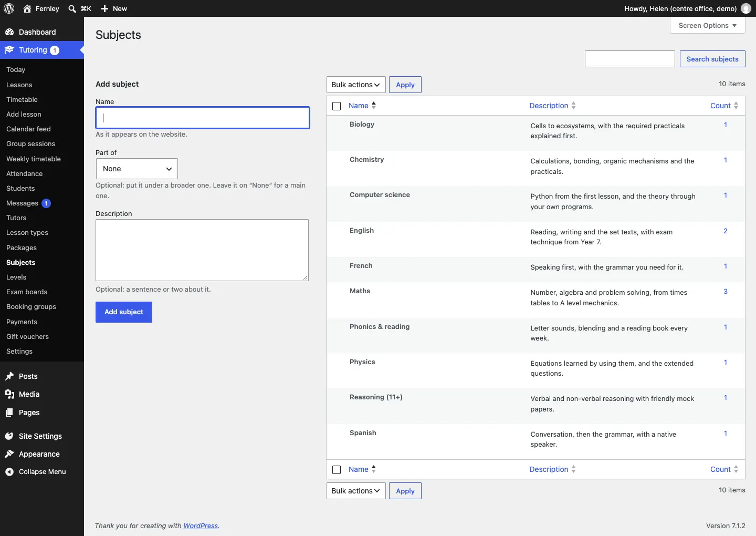Open the WordPress logo menu
This screenshot has width=756, height=536.
(9, 8)
